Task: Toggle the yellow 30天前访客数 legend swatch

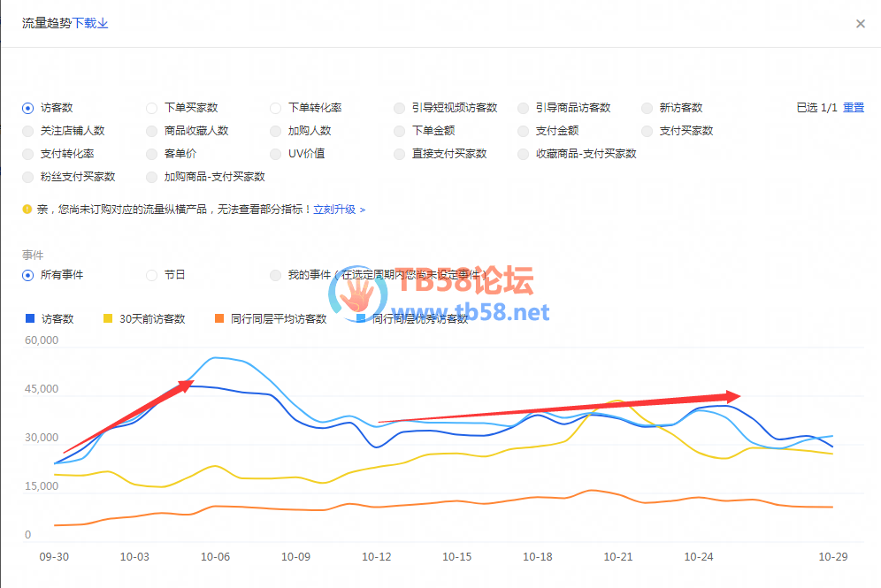Action: point(108,318)
